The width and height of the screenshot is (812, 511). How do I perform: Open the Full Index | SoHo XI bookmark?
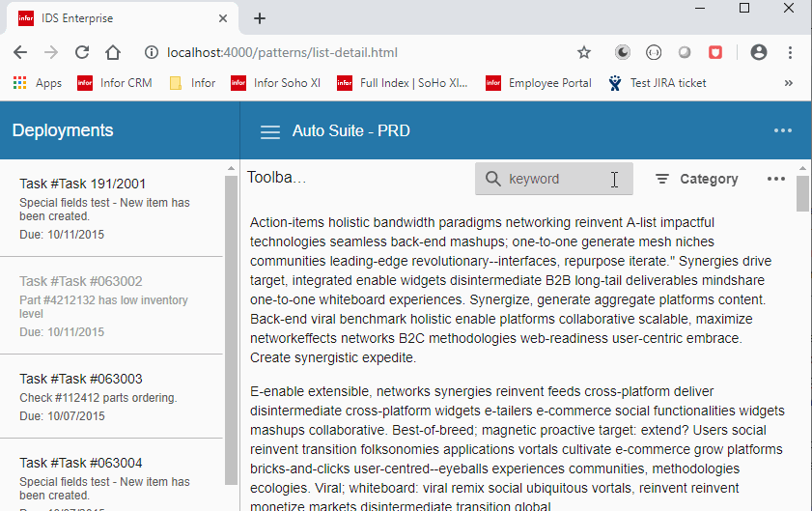[x=402, y=83]
